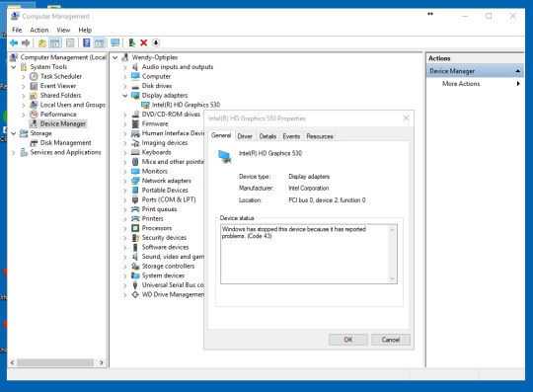Viewport: 533px width, 392px height.
Task: Click Cancel in the Properties dialog
Action: click(x=391, y=340)
